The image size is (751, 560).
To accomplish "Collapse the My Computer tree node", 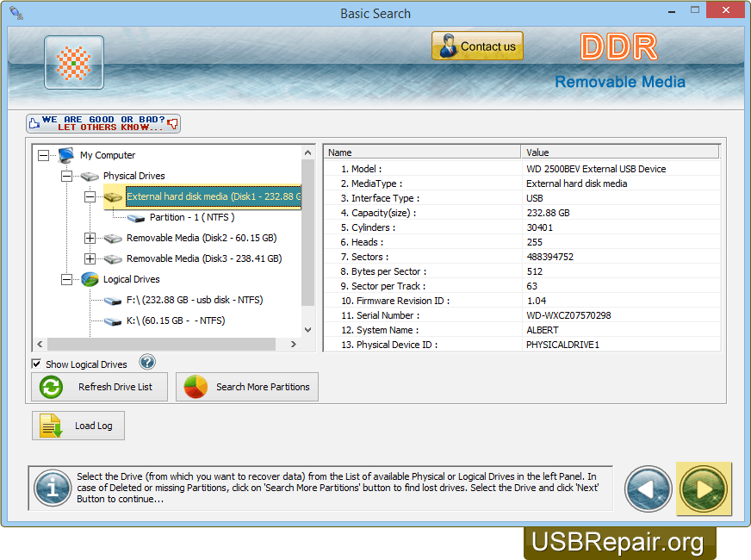I will [x=41, y=155].
